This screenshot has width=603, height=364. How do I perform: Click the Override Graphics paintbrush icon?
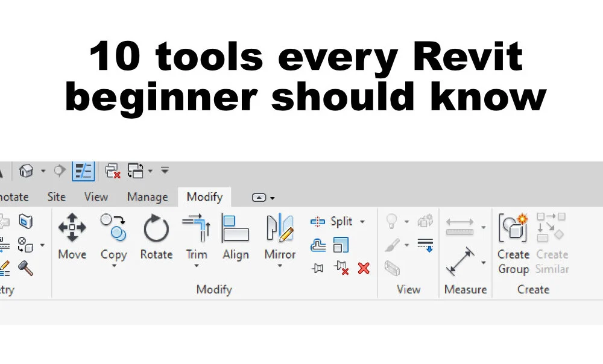392,245
